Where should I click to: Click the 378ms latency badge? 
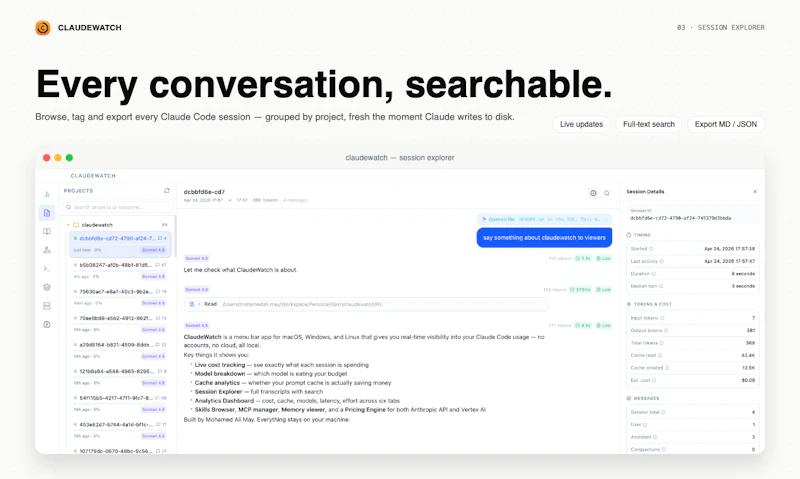[x=581, y=290]
